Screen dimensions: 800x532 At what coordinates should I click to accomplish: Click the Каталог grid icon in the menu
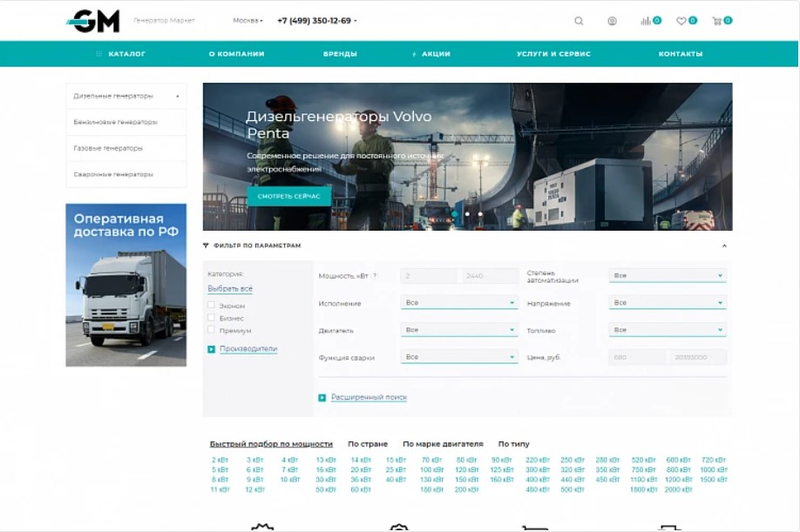[99, 53]
